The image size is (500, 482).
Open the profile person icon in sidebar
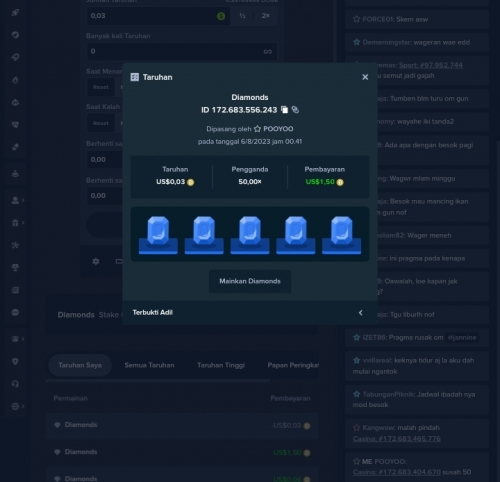point(15,200)
